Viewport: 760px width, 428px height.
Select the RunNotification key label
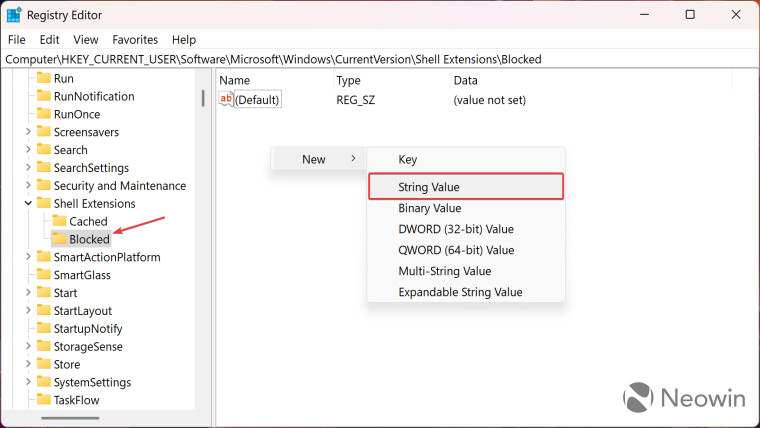94,96
